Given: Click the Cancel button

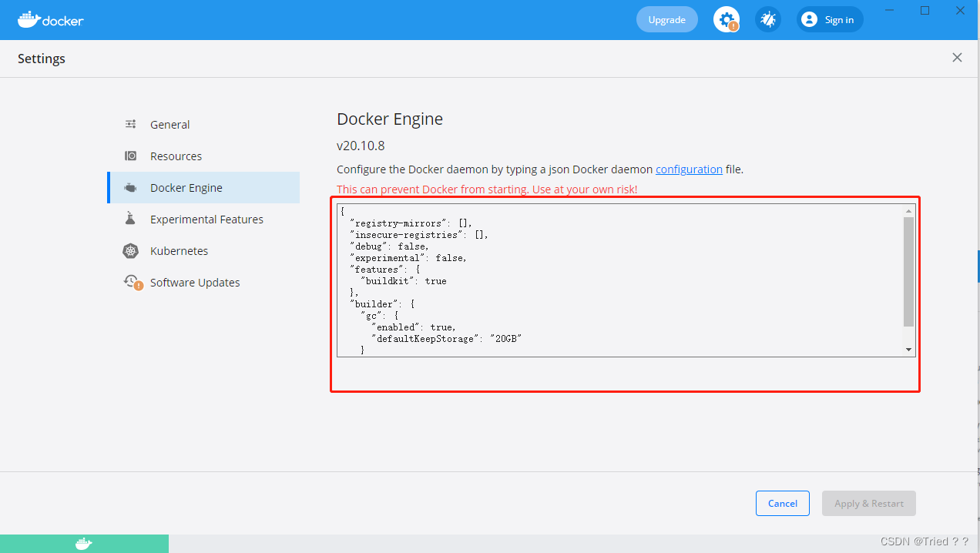Looking at the screenshot, I should [783, 503].
